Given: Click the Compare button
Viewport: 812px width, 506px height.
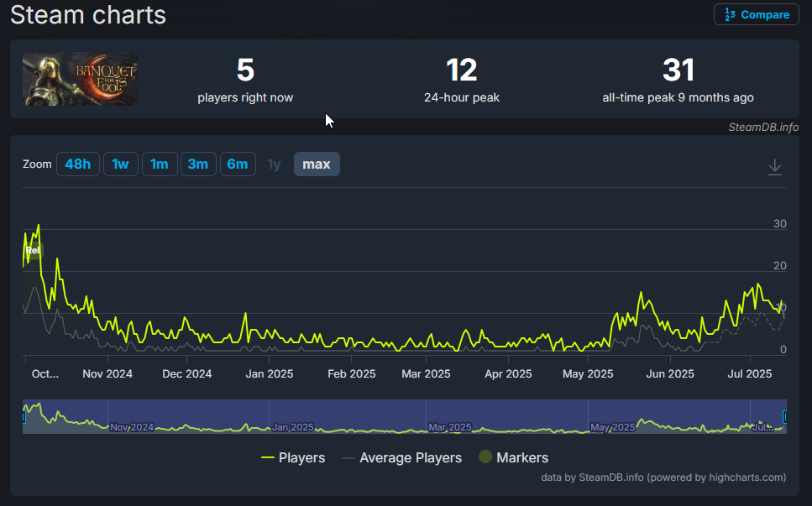Looking at the screenshot, I should 756,14.
